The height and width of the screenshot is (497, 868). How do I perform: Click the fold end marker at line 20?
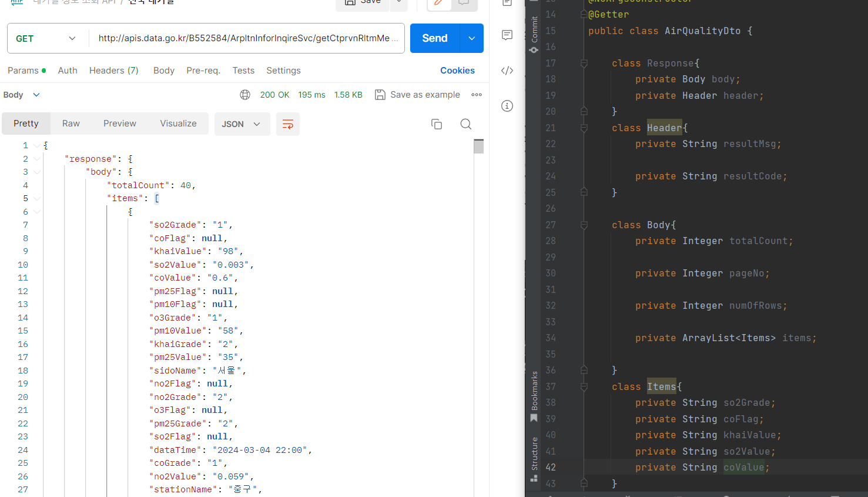coord(584,111)
